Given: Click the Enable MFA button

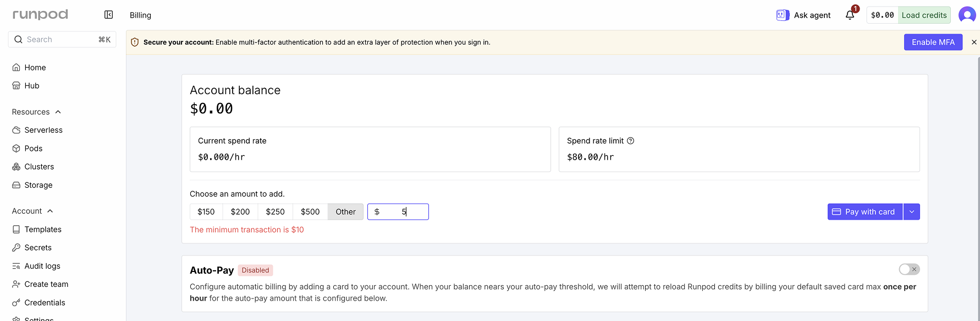Looking at the screenshot, I should pos(933,42).
